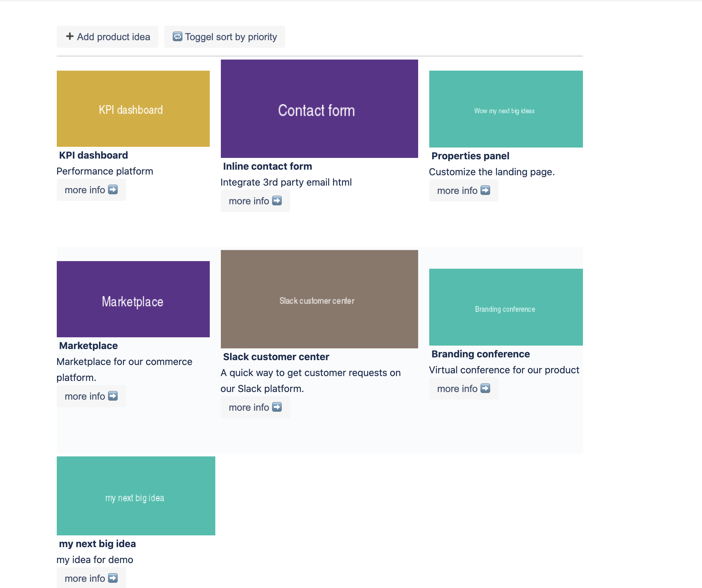Click arrow icon under Branding conference
702x588 pixels.
click(x=485, y=388)
